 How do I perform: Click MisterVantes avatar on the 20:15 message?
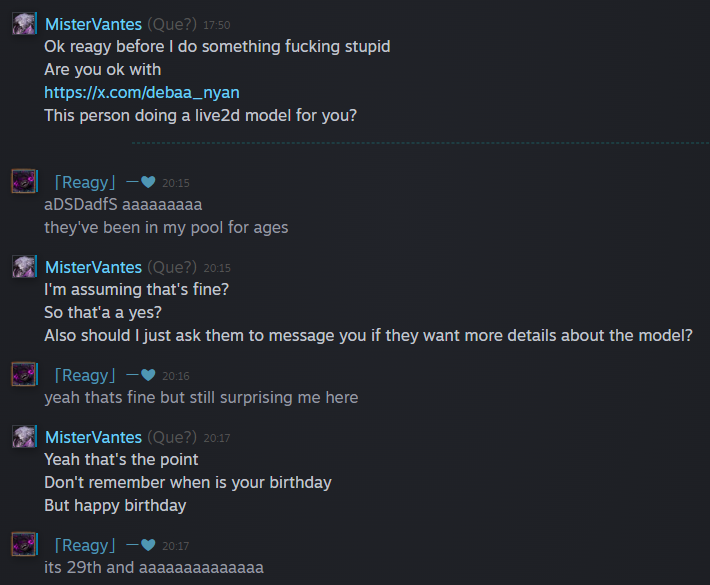pos(24,266)
